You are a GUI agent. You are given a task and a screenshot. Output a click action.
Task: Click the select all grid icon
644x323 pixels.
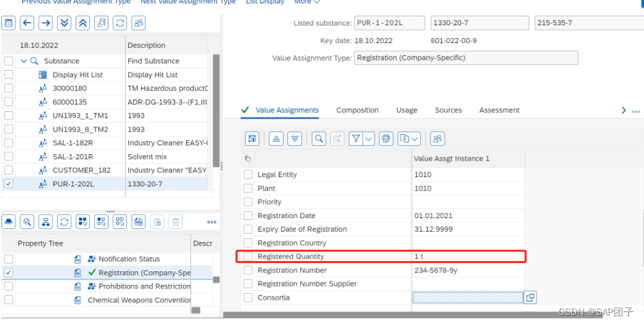pos(83,222)
